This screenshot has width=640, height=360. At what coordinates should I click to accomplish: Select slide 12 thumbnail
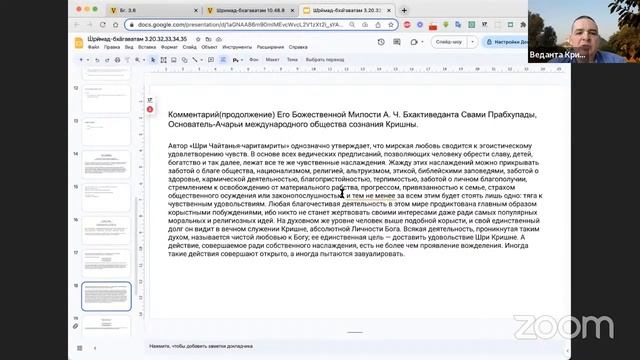[x=106, y=98]
